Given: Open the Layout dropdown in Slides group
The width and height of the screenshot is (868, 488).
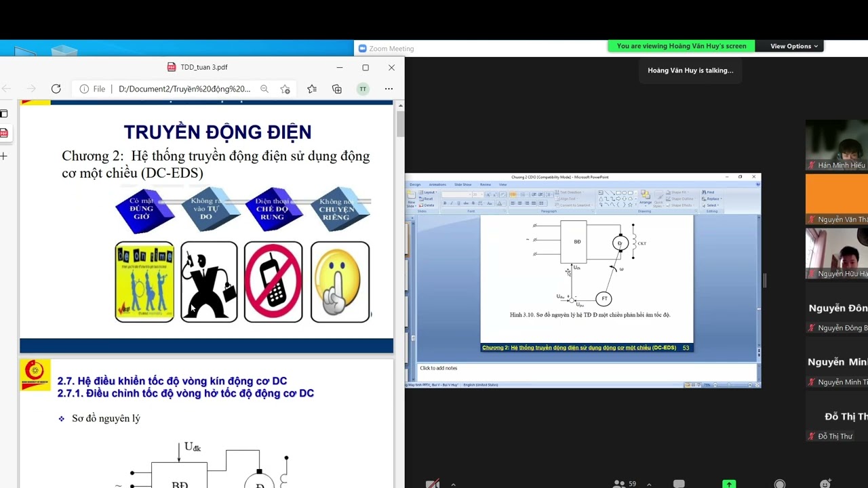Looking at the screenshot, I should click(x=427, y=192).
